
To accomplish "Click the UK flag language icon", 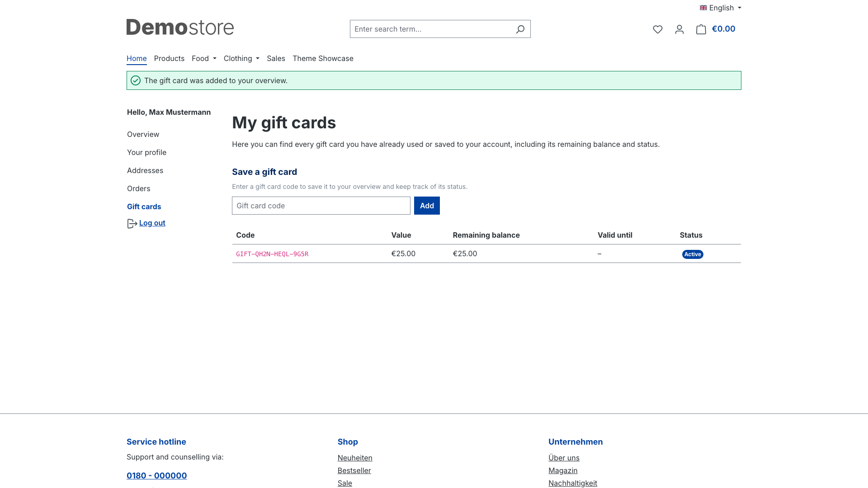I will [x=703, y=8].
